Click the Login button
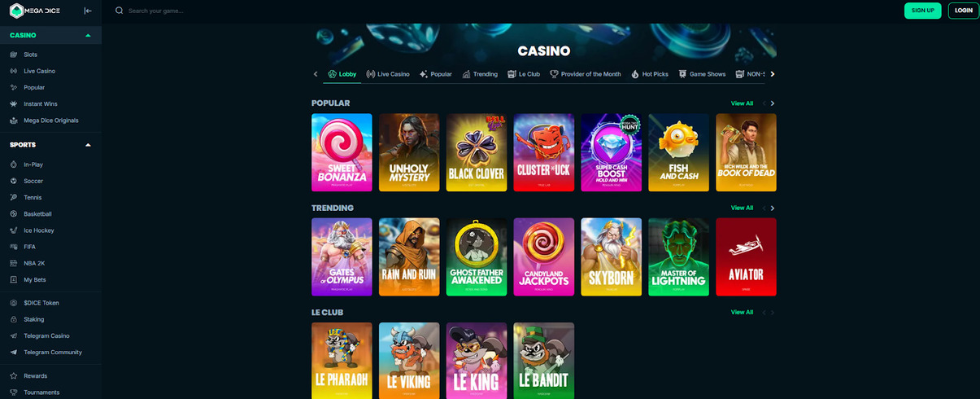This screenshot has width=980, height=399. [x=964, y=11]
